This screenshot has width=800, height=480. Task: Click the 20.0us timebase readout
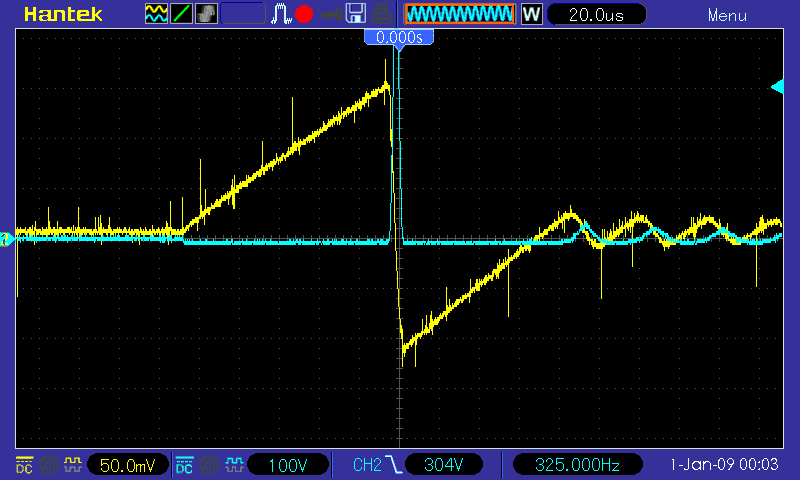596,14
